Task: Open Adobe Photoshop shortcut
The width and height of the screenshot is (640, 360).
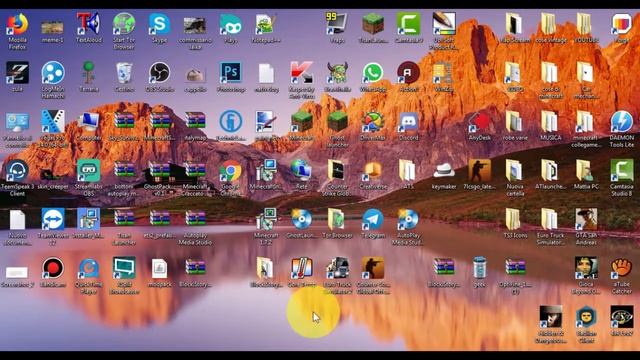Action: [231, 73]
